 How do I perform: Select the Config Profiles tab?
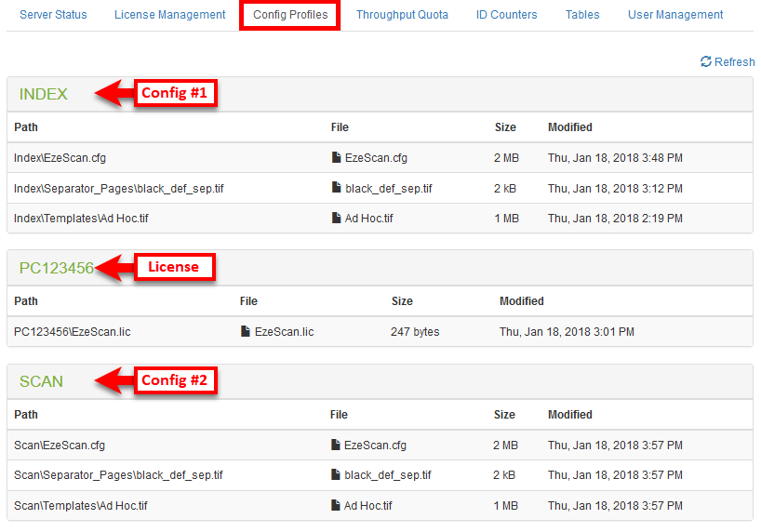290,15
